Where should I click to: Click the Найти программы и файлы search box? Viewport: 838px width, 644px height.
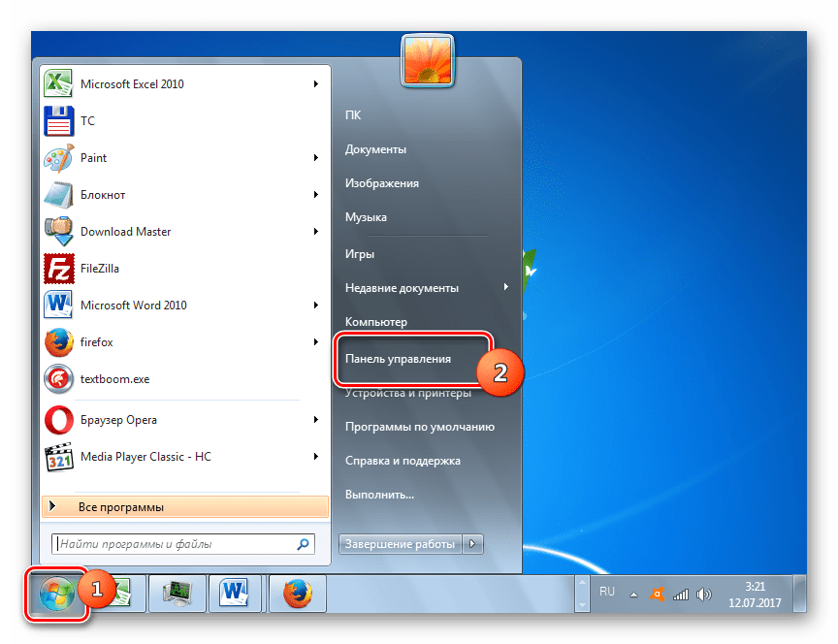click(175, 544)
